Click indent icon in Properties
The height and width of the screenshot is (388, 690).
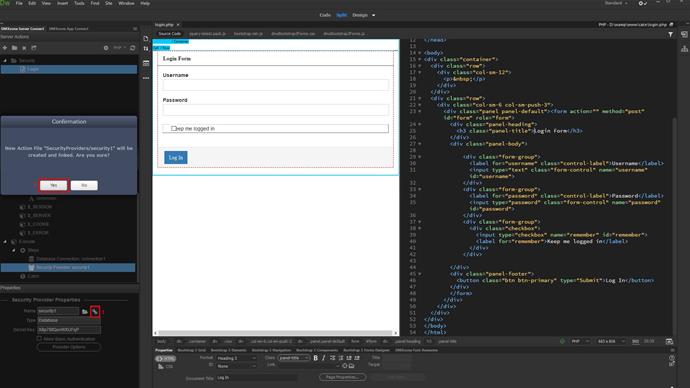(357, 358)
